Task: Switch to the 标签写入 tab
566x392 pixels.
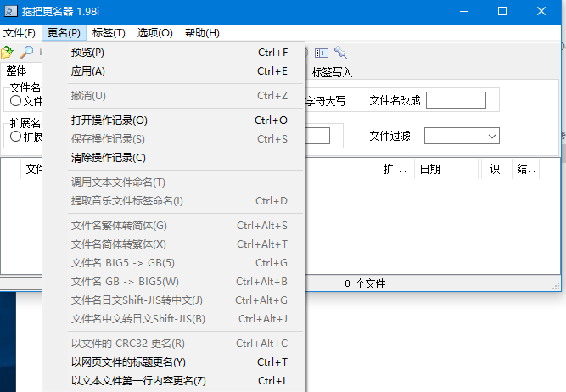Action: [x=332, y=72]
